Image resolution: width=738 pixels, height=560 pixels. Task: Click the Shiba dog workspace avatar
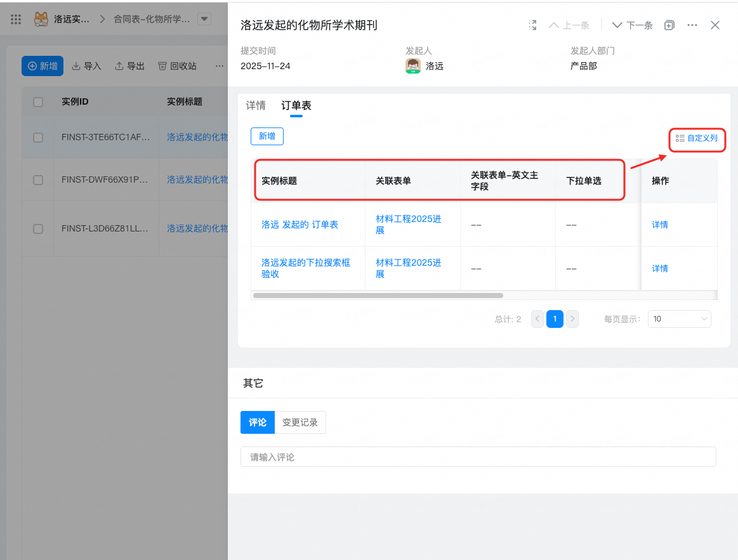pyautogui.click(x=41, y=19)
